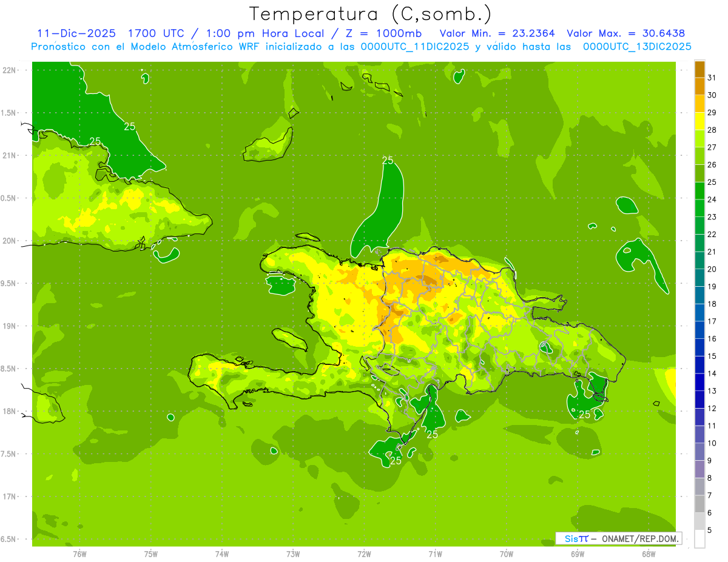Click the '20N' latitude label

point(10,241)
